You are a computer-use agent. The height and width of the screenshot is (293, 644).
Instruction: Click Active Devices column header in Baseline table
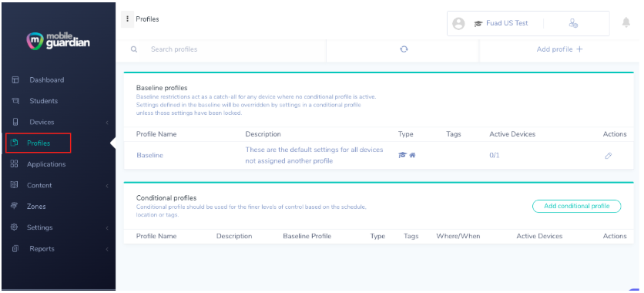(512, 134)
